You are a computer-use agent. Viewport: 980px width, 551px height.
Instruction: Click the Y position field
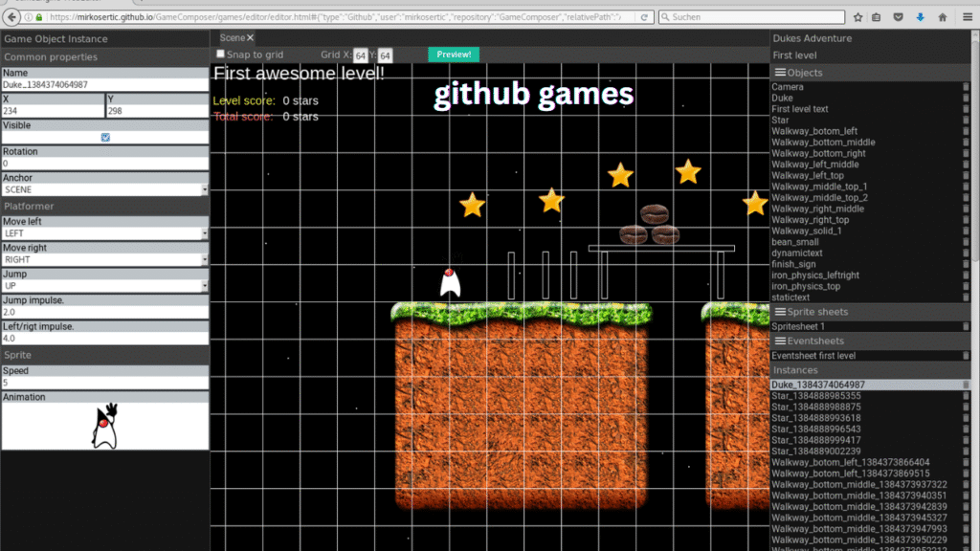(x=157, y=111)
